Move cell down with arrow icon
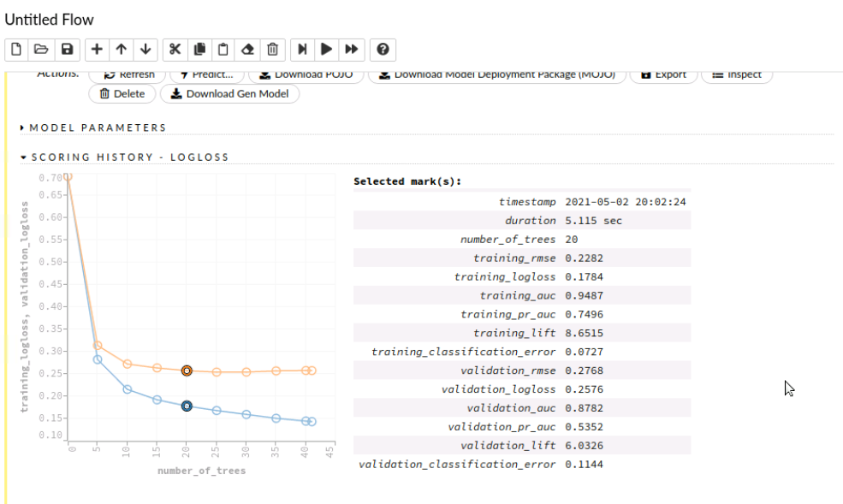 [x=145, y=50]
